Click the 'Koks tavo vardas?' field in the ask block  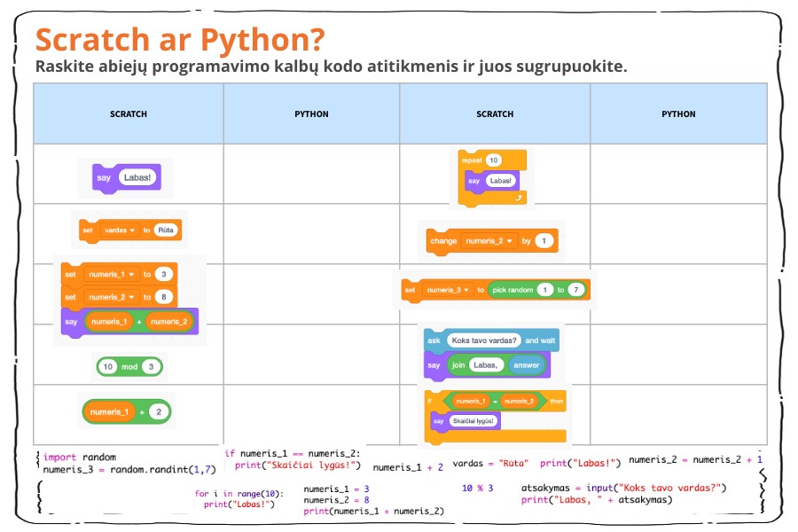[484, 340]
